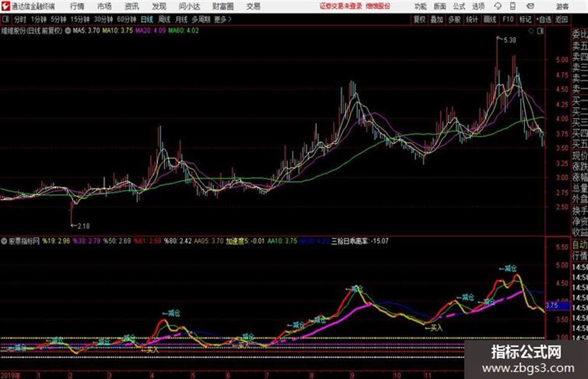This screenshot has height=379, width=588.
Task: Open the 功能 menu
Action: (421, 6)
